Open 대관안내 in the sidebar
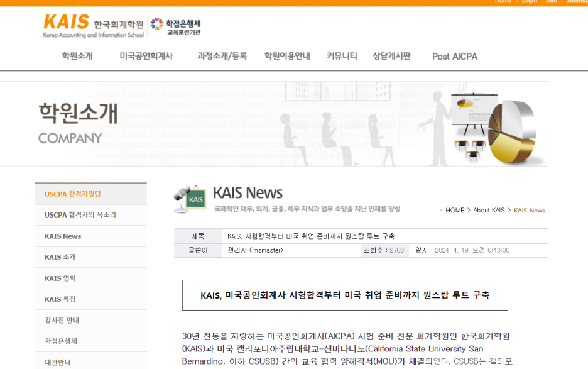Viewport: 588px width, 369px height. 91,362
